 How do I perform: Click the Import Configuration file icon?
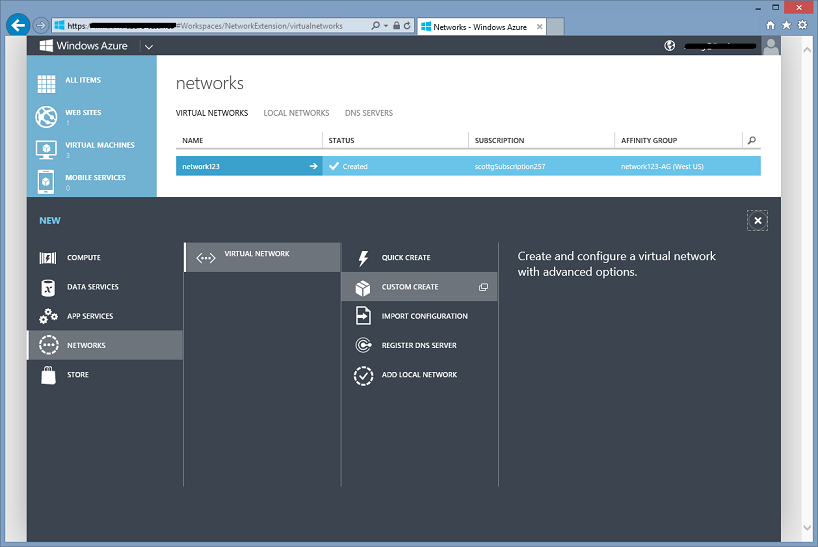click(x=363, y=316)
